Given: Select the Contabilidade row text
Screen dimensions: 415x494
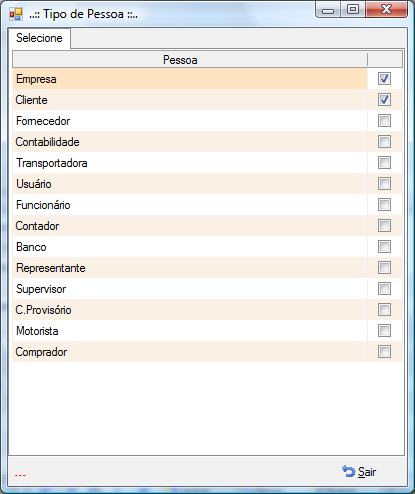Looking at the screenshot, I should click(47, 142).
